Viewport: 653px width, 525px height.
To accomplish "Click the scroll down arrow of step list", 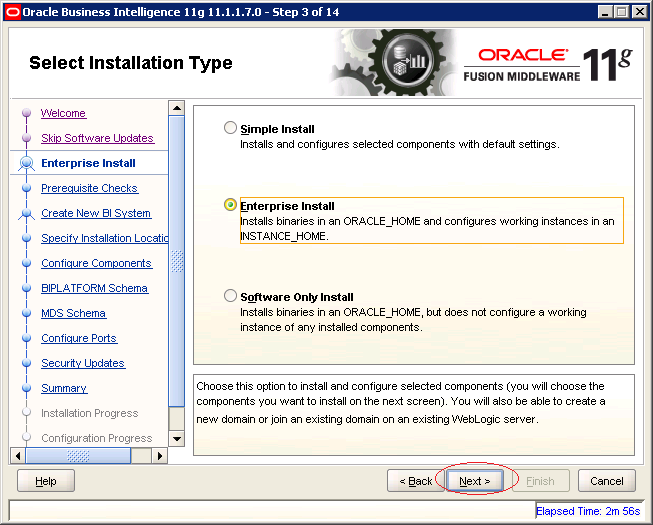I will point(177,438).
